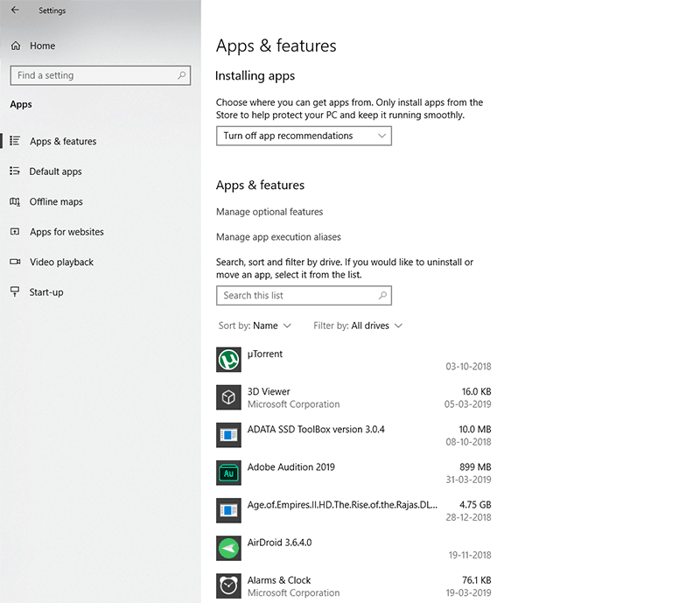
Task: Open Filter by All drives dropdown
Action: [x=358, y=326]
